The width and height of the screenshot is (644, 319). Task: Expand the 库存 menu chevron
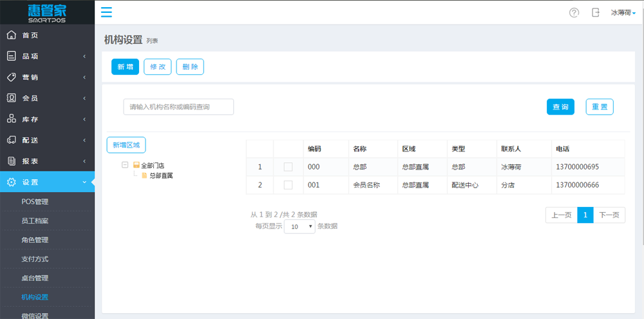point(84,119)
